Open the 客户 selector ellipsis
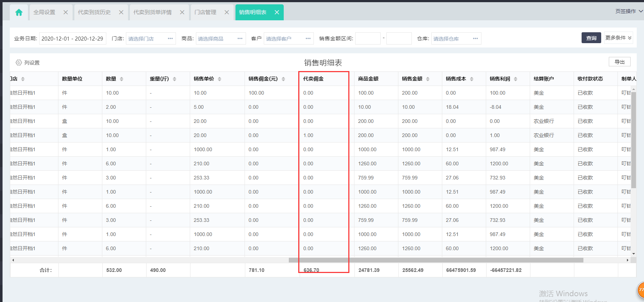The height and width of the screenshot is (302, 644). (308, 38)
